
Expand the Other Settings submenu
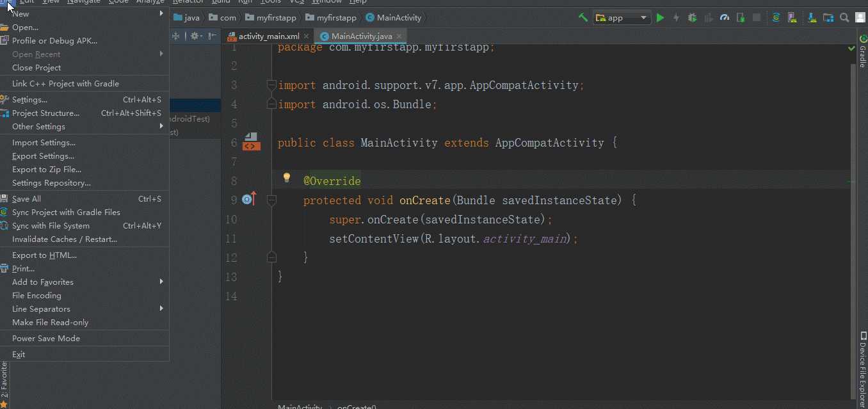[x=84, y=126]
